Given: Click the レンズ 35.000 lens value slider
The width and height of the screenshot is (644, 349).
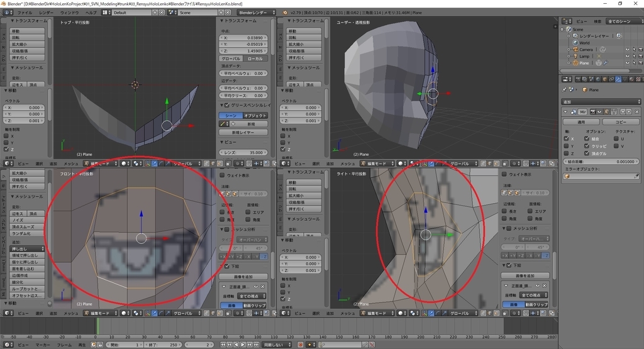Looking at the screenshot, I should (x=243, y=152).
